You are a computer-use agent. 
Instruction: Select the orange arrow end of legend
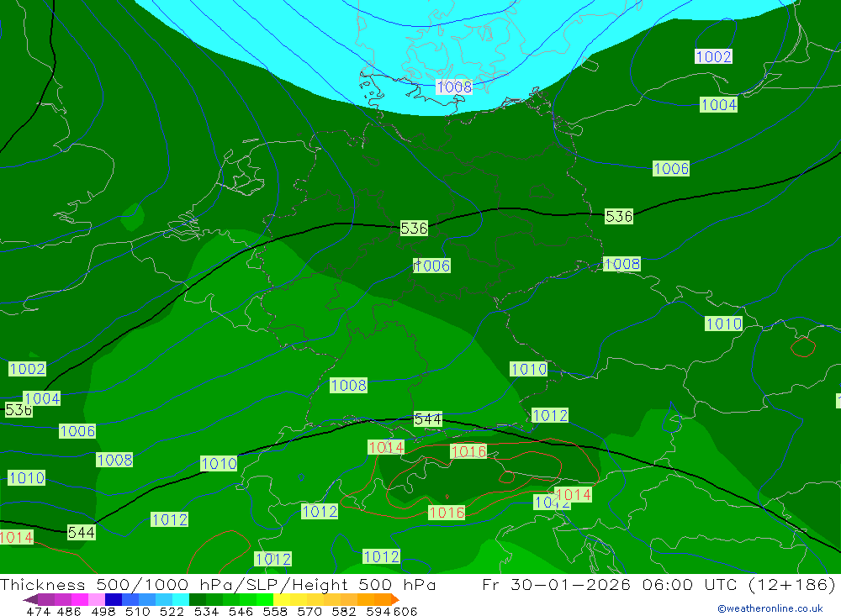(x=394, y=599)
